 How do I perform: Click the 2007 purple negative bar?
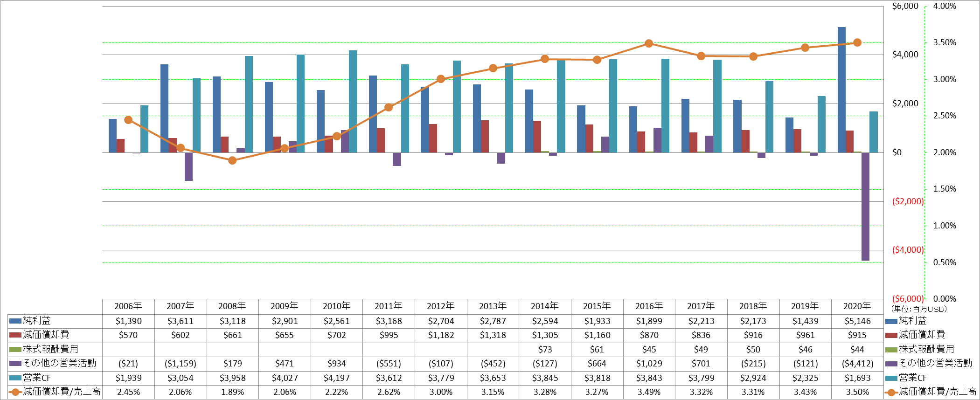[188, 166]
